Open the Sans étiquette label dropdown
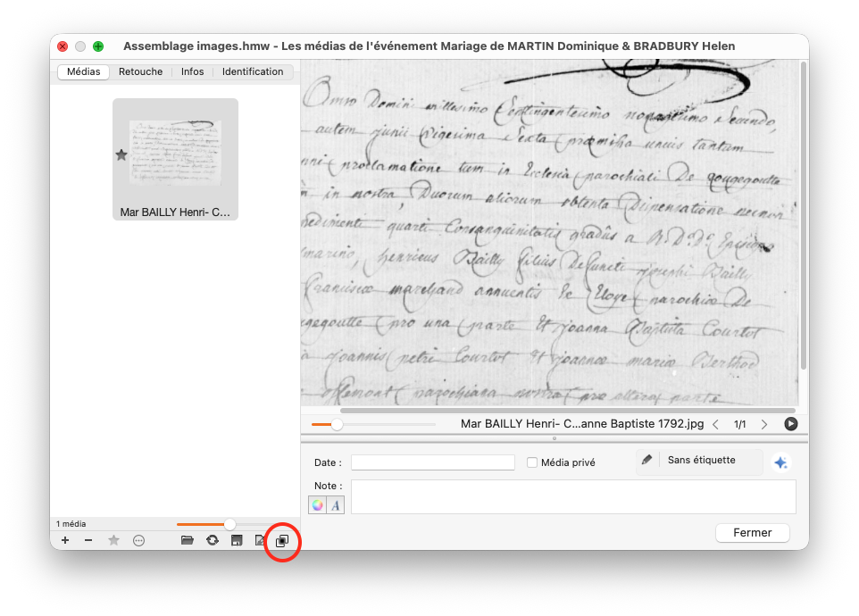This screenshot has height=616, width=859. 699,461
